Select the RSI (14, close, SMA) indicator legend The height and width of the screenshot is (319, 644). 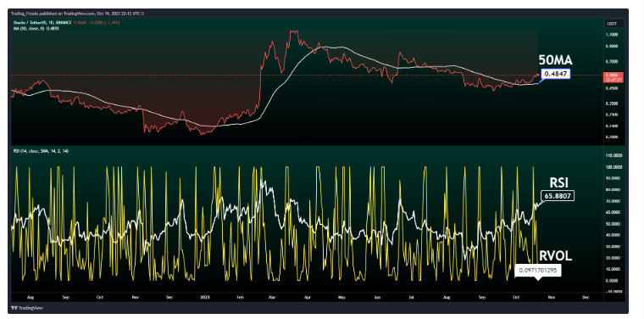tap(41, 151)
